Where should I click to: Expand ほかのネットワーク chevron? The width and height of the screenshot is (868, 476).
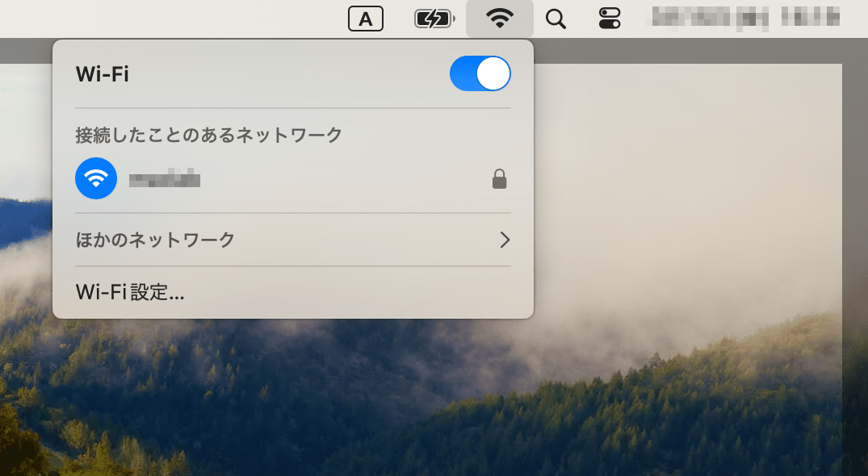coord(505,240)
